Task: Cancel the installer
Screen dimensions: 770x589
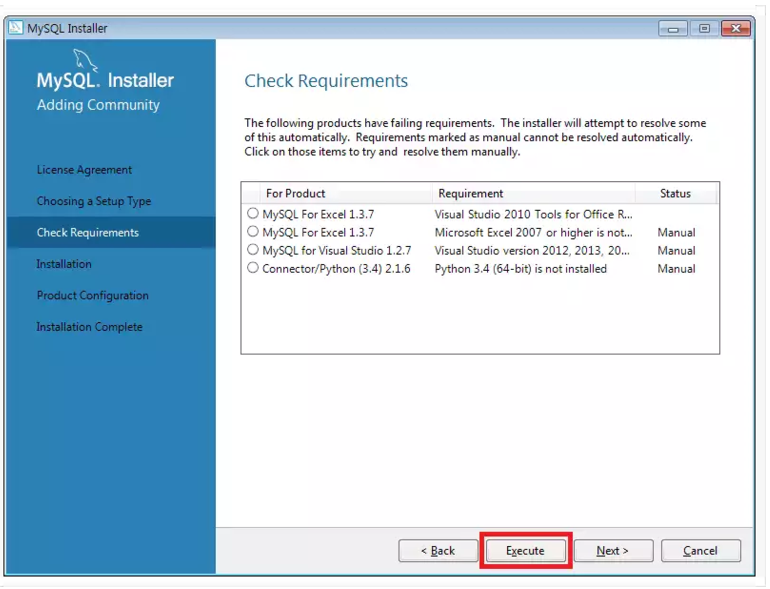Action: pyautogui.click(x=701, y=551)
